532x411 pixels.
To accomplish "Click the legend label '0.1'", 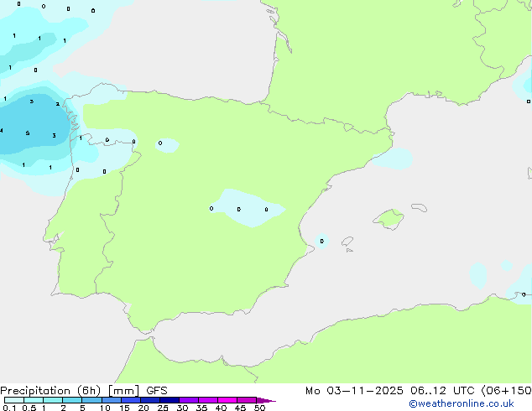I will pos(9,408).
